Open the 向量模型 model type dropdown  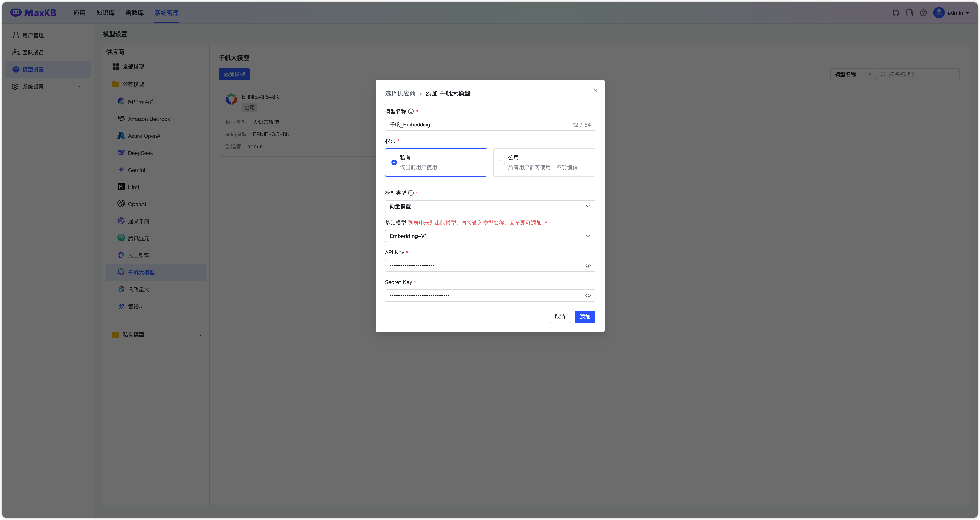pos(490,206)
